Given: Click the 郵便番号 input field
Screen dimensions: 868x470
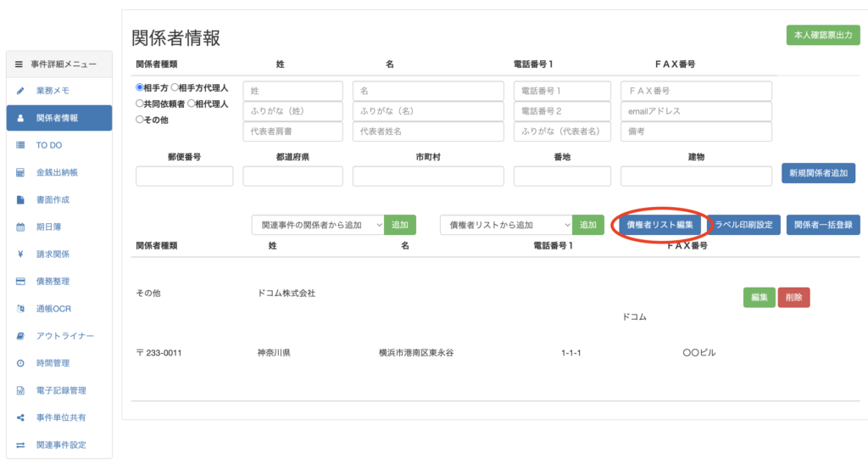Looking at the screenshot, I should 184,176.
